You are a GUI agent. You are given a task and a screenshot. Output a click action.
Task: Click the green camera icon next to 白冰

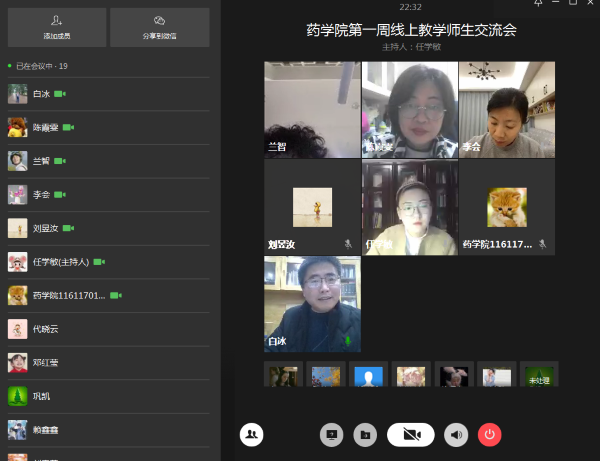[60, 94]
